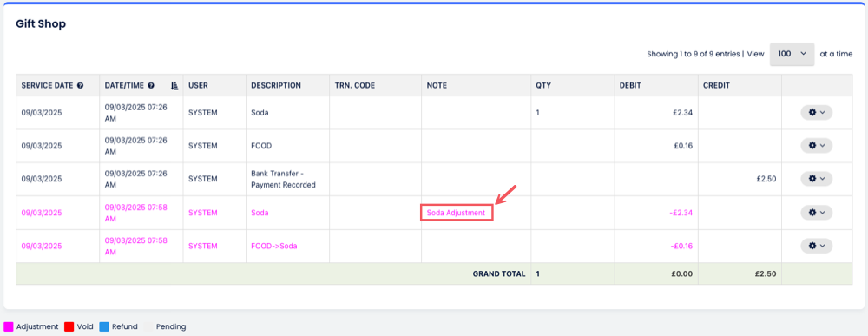Viewport: 868px width, 336px height.
Task: Expand the 100 entries view dropdown
Action: 792,54
